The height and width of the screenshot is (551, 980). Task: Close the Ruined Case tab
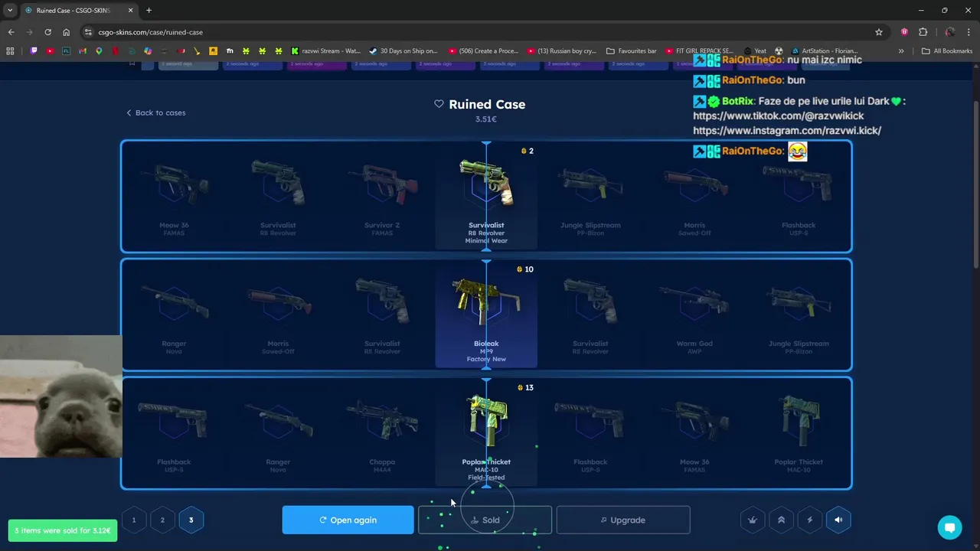130,10
